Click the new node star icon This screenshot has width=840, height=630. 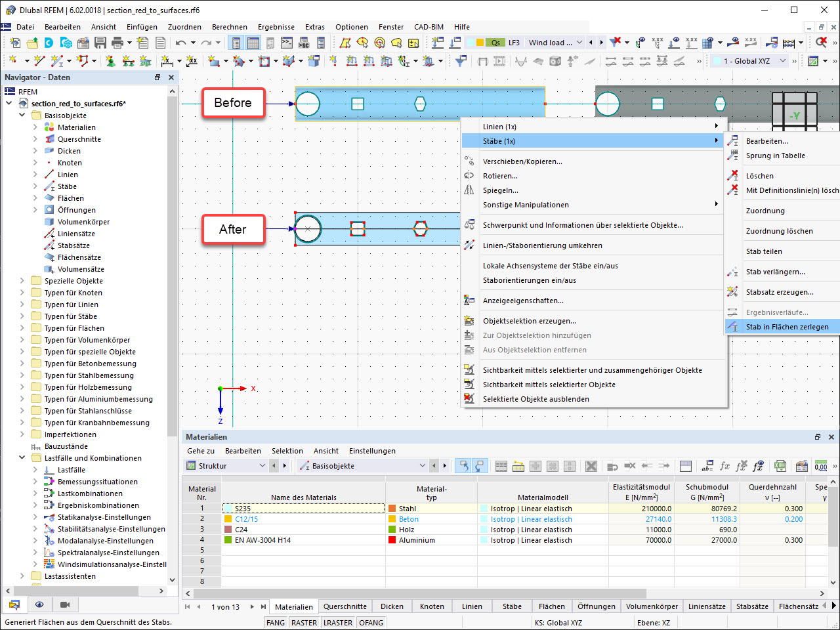14,61
